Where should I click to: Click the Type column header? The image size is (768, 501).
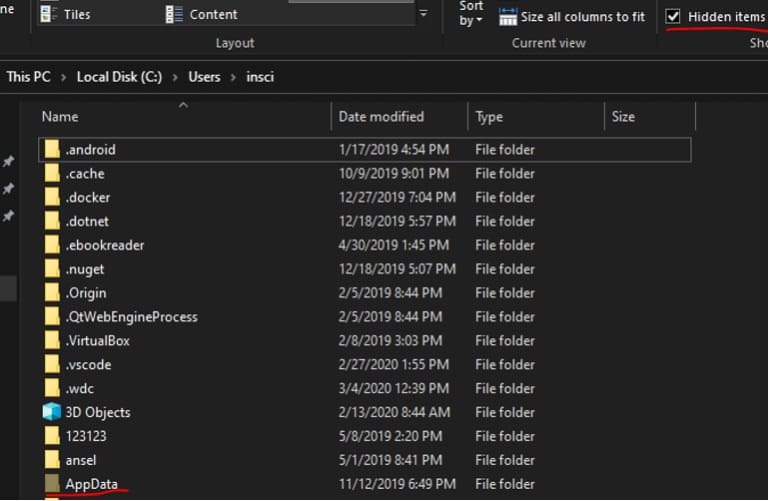[x=489, y=117]
